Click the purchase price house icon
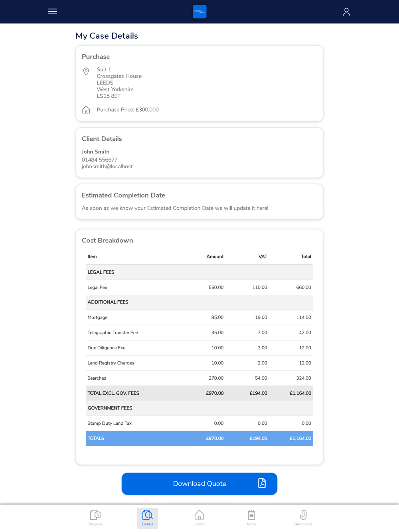This screenshot has width=399, height=532. click(86, 110)
